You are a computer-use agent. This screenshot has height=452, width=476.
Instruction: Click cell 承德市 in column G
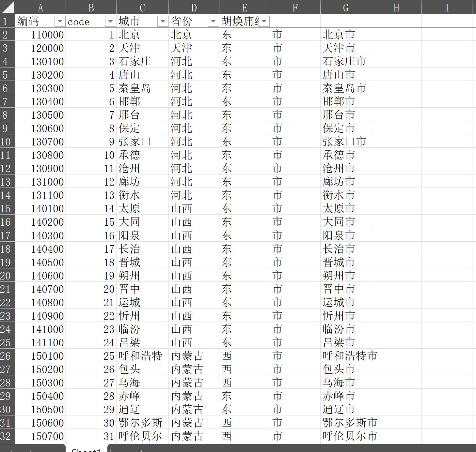[x=346, y=155]
